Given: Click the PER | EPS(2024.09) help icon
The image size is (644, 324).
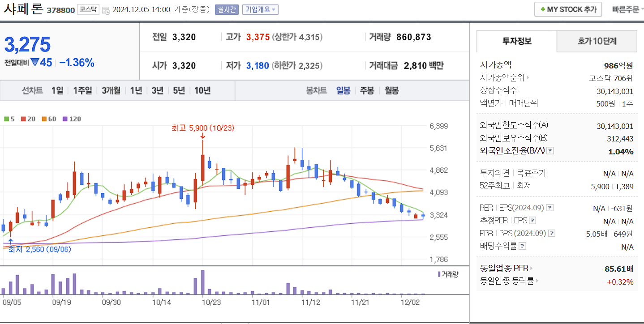Looking at the screenshot, I should coord(550,208).
